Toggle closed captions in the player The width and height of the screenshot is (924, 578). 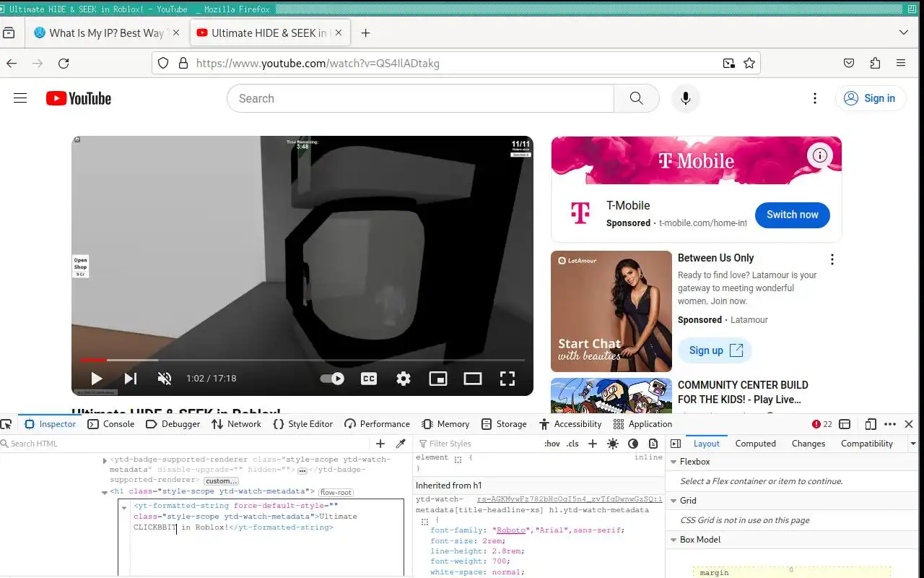tap(369, 379)
